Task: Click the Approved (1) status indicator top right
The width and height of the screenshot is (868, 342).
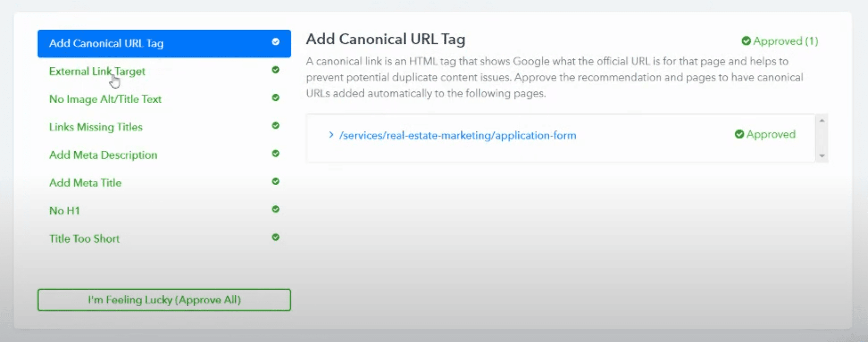Action: pyautogui.click(x=782, y=41)
